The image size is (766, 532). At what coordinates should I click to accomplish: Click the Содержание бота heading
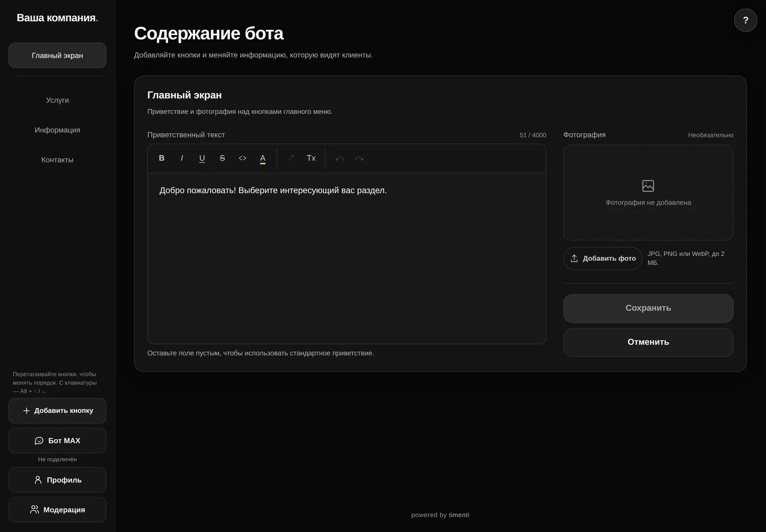(x=209, y=34)
